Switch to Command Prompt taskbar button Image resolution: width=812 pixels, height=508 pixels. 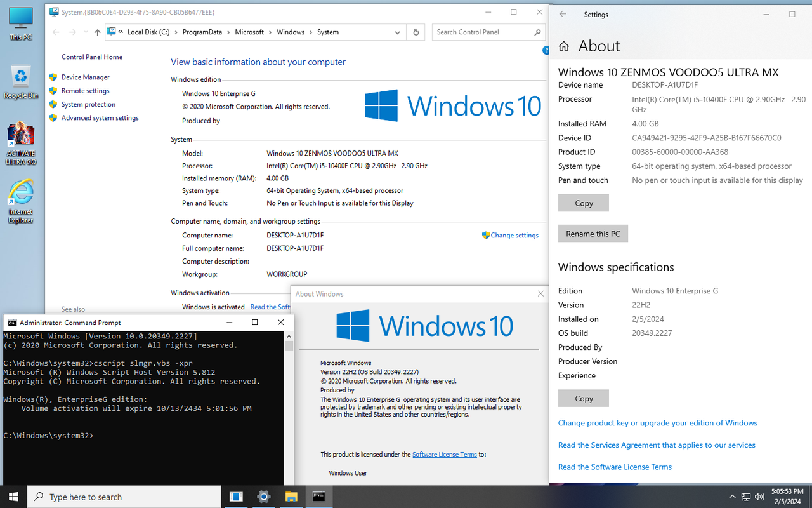[319, 497]
